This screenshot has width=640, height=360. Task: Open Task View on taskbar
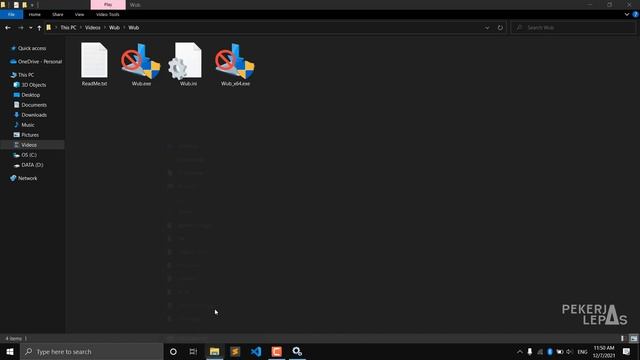coord(193,351)
